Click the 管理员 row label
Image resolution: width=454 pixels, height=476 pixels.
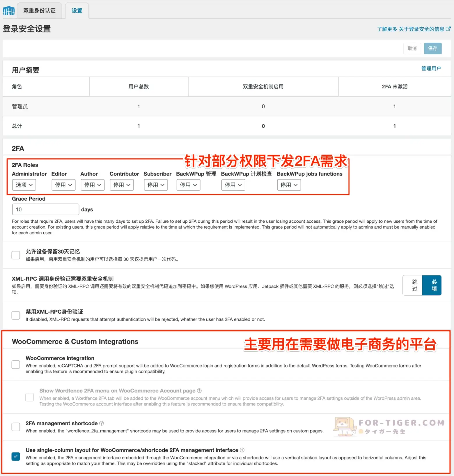(20, 106)
